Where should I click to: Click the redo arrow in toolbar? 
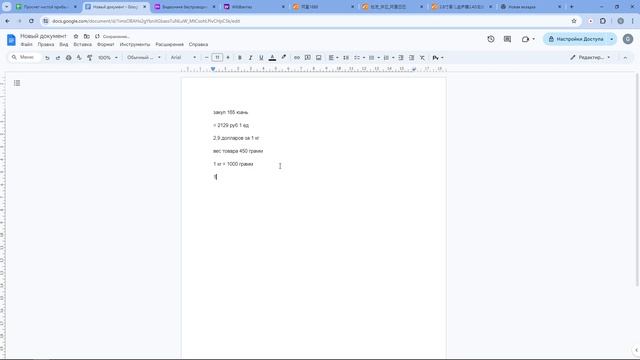(58, 58)
